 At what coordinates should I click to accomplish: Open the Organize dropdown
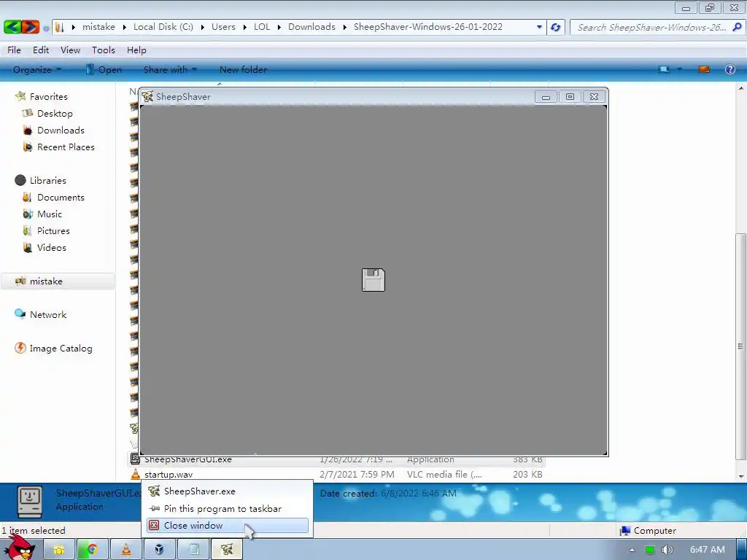point(37,69)
